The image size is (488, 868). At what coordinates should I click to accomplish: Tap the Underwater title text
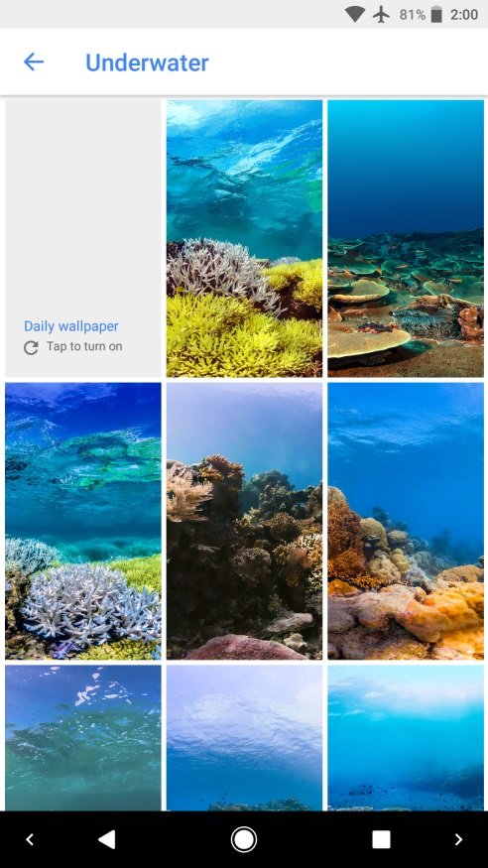147,62
